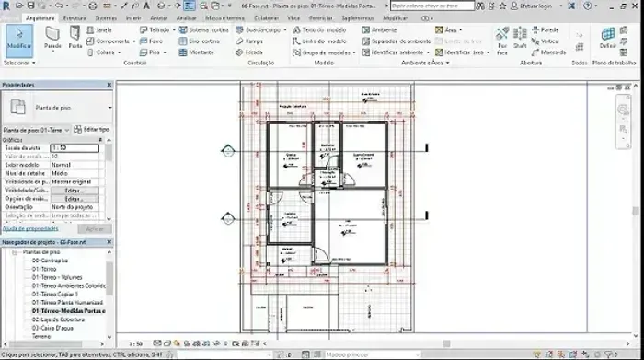Image resolution: width=644 pixels, height=360 pixels.
Task: Click the Por face opening tool
Action: pos(502,41)
